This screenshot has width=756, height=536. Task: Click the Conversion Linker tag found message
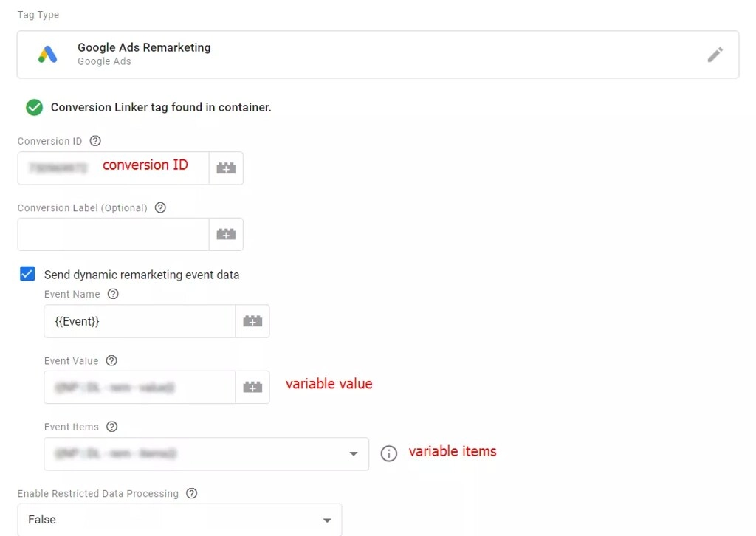(x=160, y=107)
